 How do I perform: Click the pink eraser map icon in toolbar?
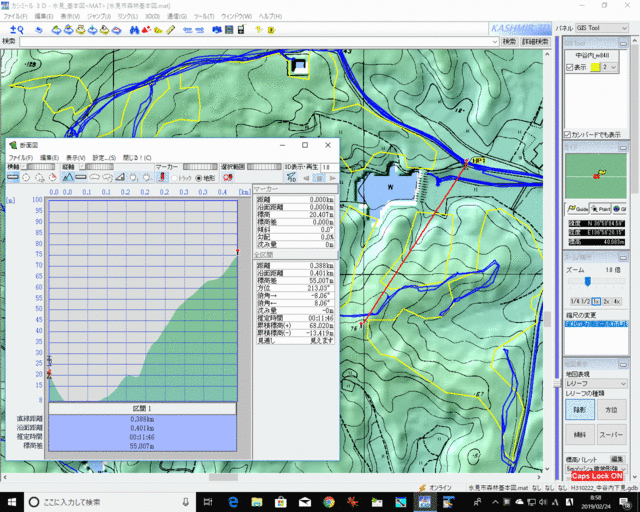[117, 30]
